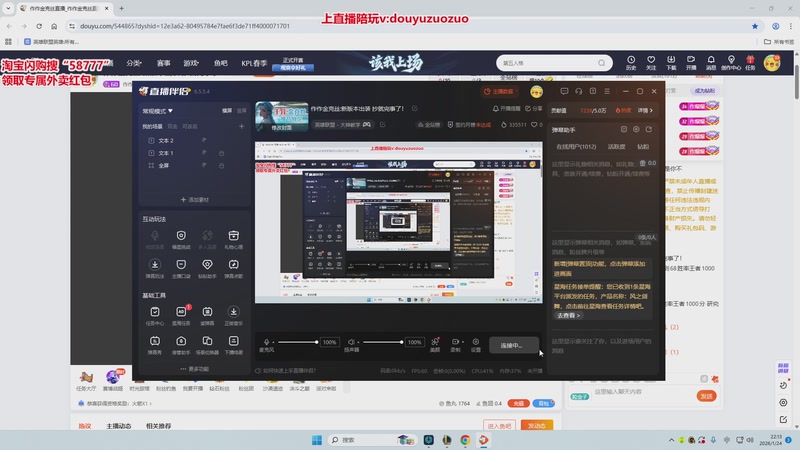Open the 房管助手 tool

pos(181,345)
